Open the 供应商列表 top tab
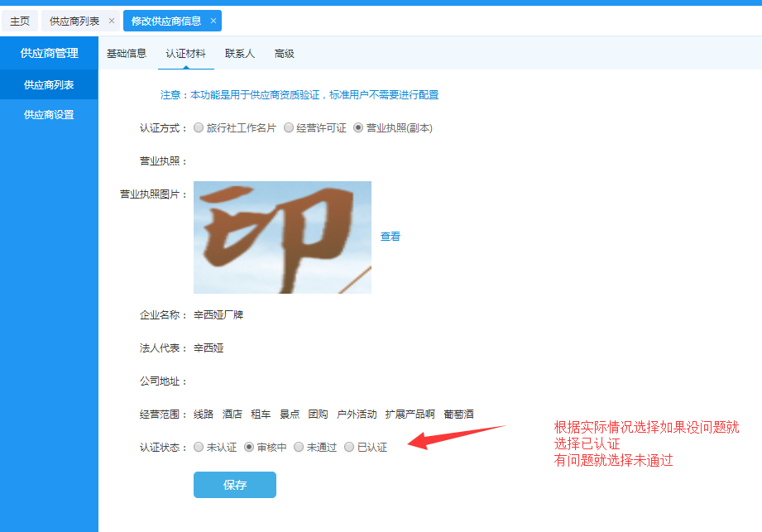The image size is (762, 532). 74,21
